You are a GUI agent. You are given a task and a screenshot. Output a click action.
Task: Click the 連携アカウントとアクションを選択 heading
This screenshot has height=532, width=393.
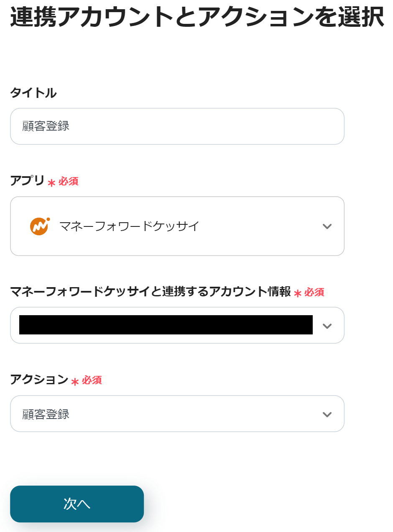coord(197,17)
